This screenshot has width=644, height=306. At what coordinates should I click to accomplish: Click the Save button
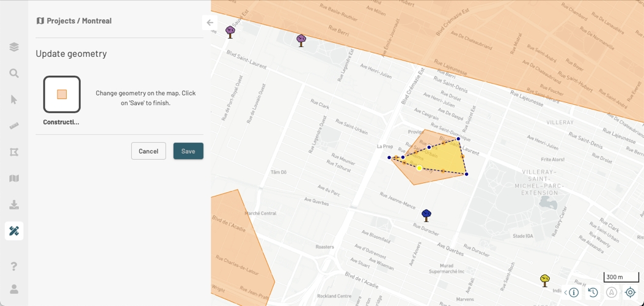188,151
